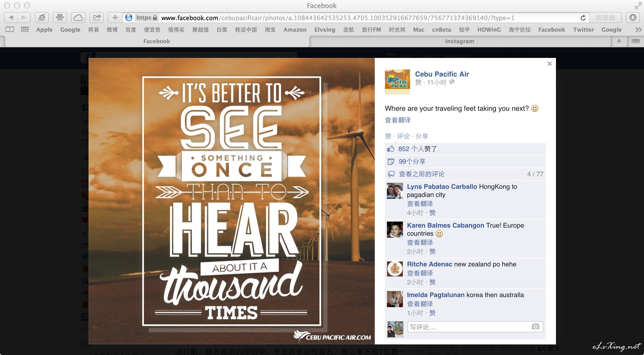Click the asterisk extension icon in toolbar
Image resolution: width=644 pixels, height=355 pixels.
click(60, 18)
